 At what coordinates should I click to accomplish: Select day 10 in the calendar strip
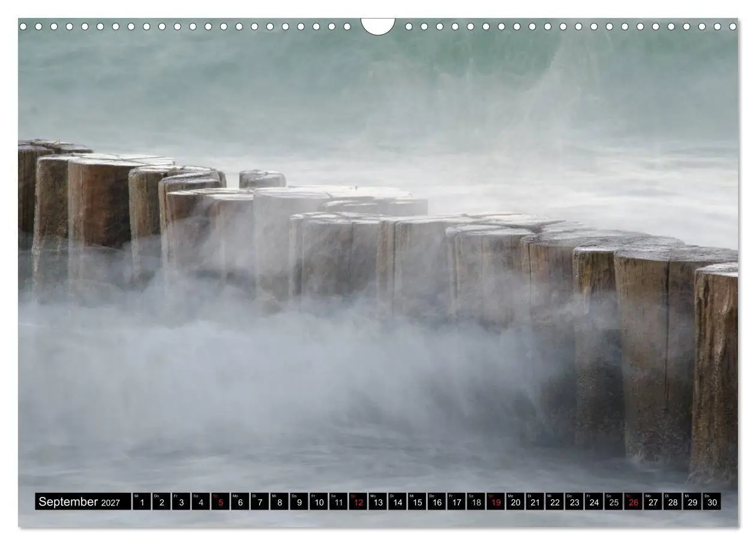[x=318, y=502]
